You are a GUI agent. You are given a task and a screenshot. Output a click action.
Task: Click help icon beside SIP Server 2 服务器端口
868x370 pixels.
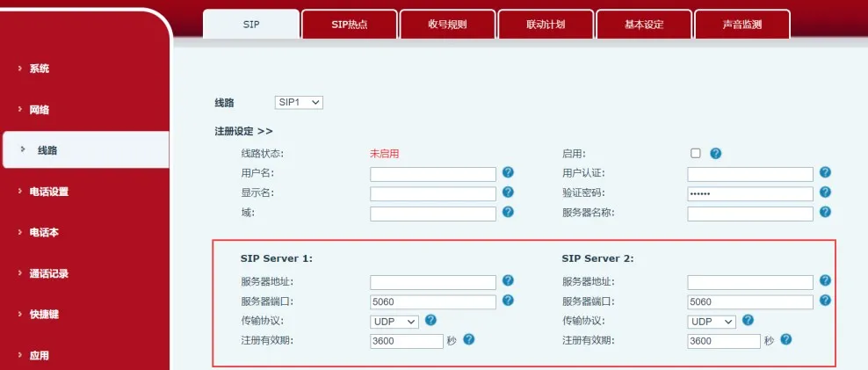(x=825, y=301)
